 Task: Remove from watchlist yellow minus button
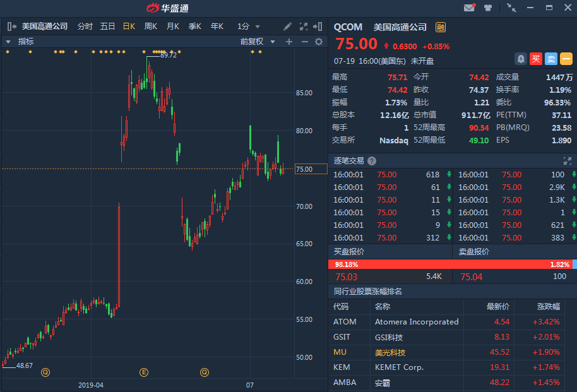566,59
